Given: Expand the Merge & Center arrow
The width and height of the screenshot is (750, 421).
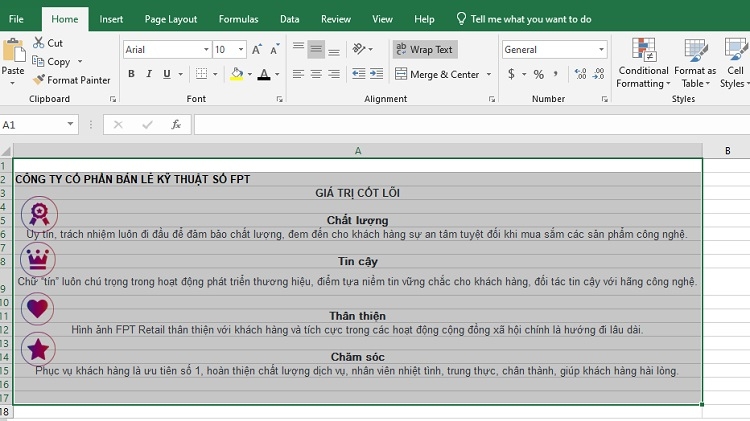Looking at the screenshot, I should tap(489, 74).
